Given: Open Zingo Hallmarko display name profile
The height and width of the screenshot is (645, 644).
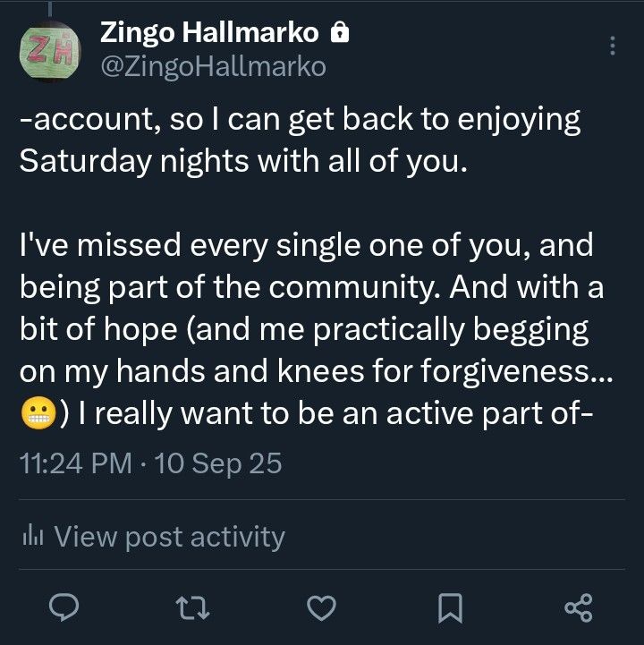Looking at the screenshot, I should [208, 34].
